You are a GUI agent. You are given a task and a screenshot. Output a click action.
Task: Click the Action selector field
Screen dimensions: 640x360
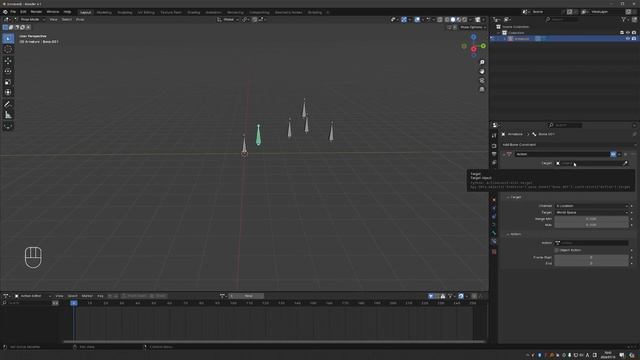click(x=591, y=243)
